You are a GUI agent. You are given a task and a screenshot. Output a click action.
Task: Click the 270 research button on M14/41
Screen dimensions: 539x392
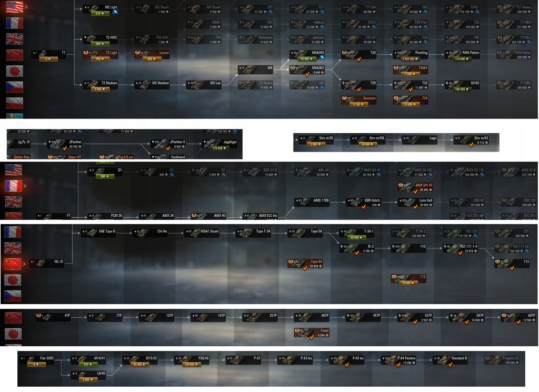[88, 365]
